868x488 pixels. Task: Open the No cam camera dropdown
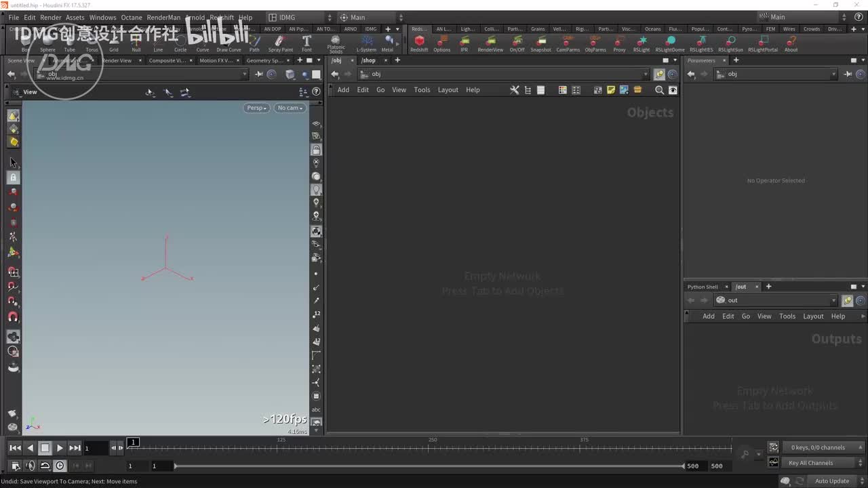[x=290, y=108]
